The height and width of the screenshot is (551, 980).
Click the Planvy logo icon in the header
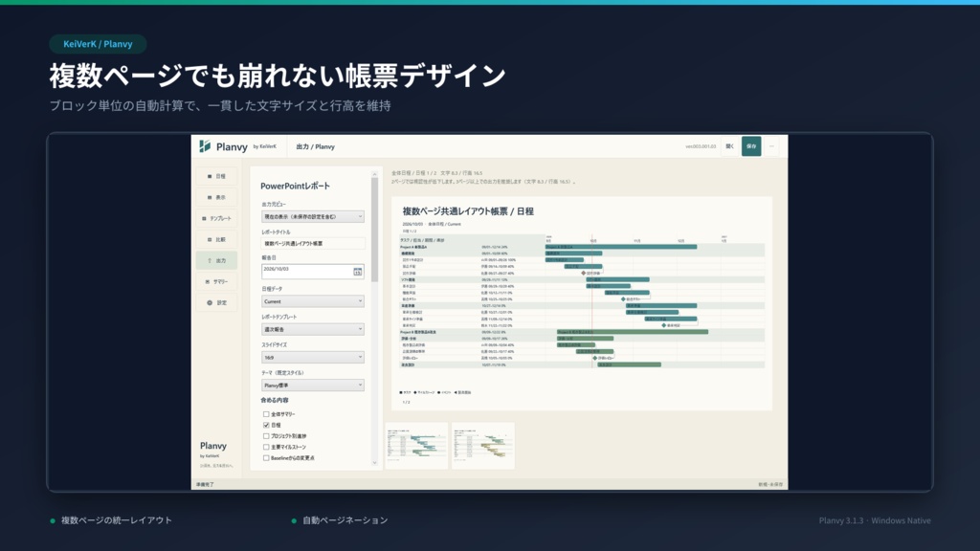tap(205, 146)
